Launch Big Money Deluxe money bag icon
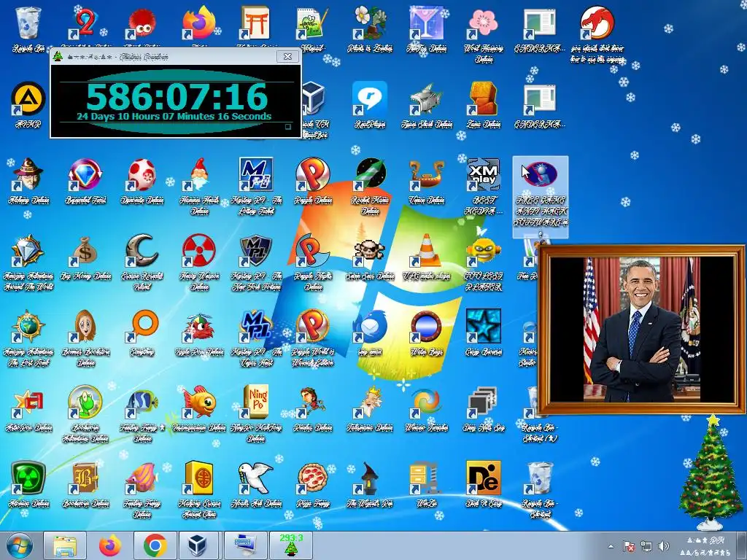Image resolution: width=747 pixels, height=560 pixels. click(x=85, y=251)
